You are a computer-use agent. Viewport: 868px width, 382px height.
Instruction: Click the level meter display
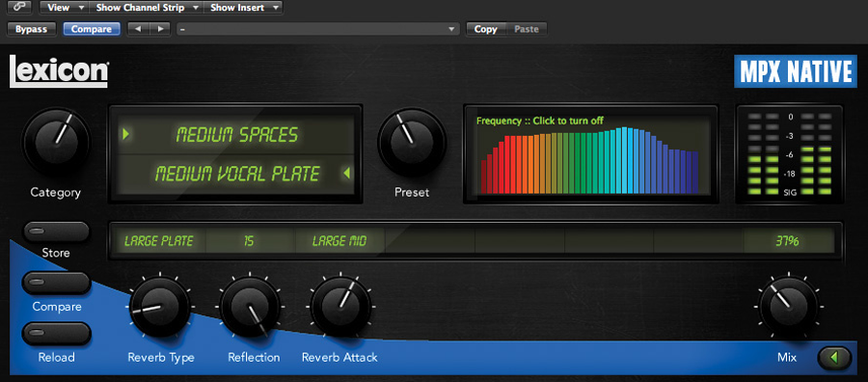click(x=790, y=154)
